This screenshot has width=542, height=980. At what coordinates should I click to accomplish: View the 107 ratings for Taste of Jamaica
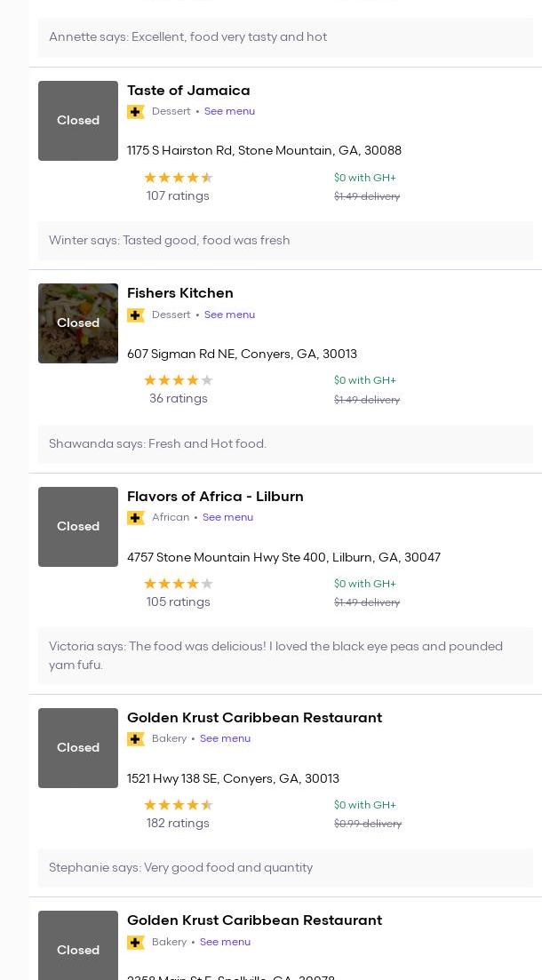pyautogui.click(x=178, y=196)
